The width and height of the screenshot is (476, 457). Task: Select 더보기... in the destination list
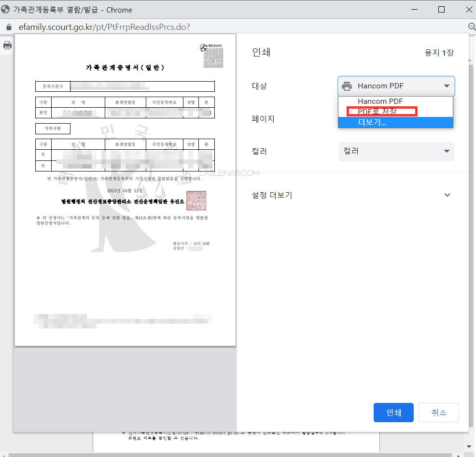click(x=395, y=122)
